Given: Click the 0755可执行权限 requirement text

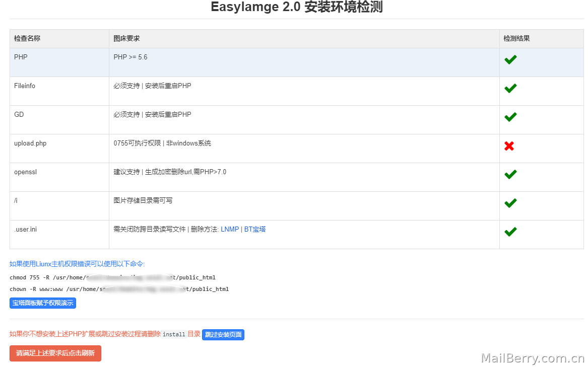Looking at the screenshot, I should click(162, 143).
